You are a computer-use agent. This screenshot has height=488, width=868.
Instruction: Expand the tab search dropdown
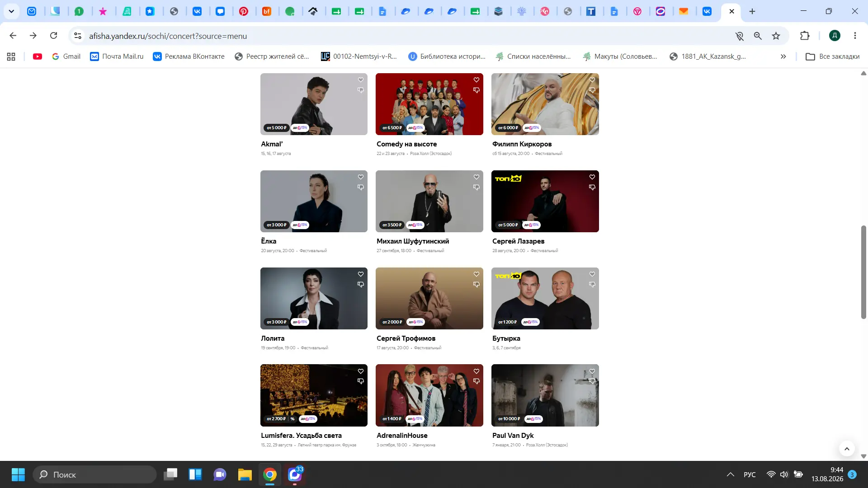pos(11,11)
